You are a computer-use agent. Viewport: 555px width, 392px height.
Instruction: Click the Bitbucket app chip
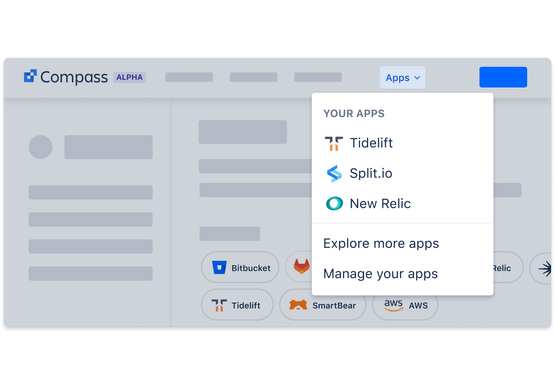pyautogui.click(x=240, y=267)
